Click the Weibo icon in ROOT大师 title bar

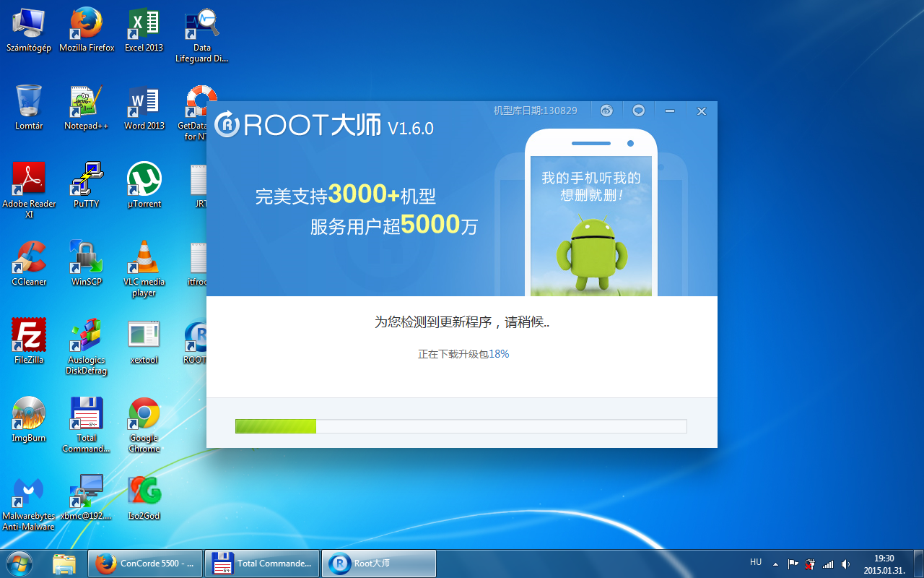pos(606,111)
